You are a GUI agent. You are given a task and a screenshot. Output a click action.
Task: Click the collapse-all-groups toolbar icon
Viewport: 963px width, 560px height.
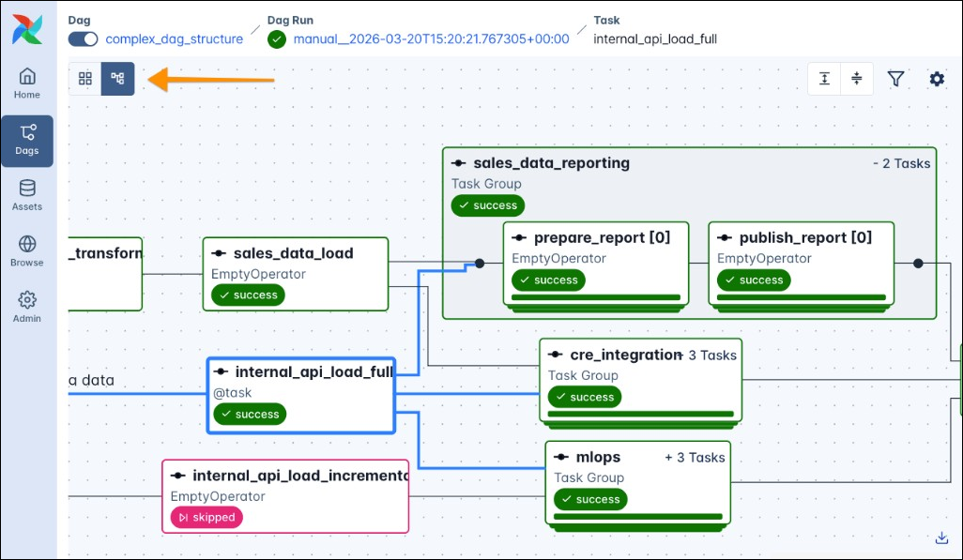coord(856,79)
